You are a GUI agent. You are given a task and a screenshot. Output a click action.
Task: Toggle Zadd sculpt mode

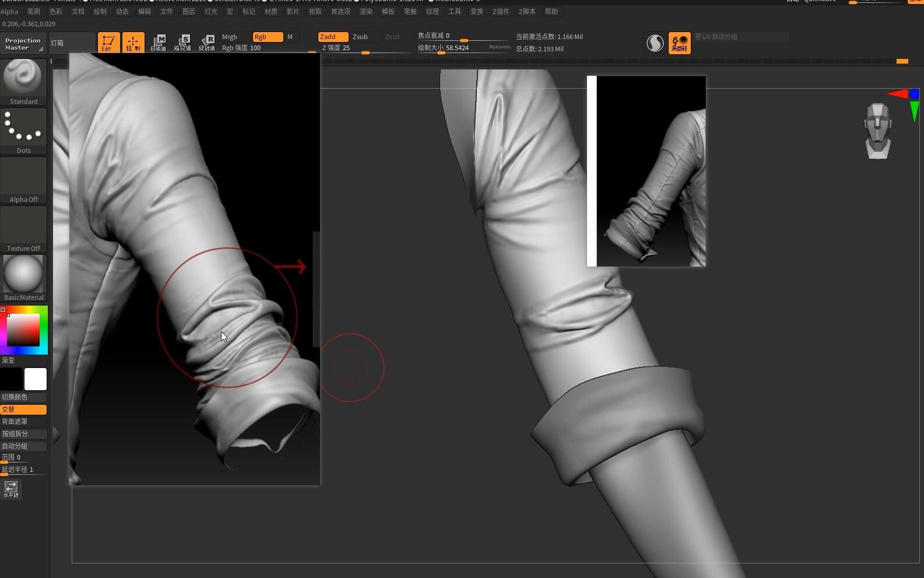point(333,37)
